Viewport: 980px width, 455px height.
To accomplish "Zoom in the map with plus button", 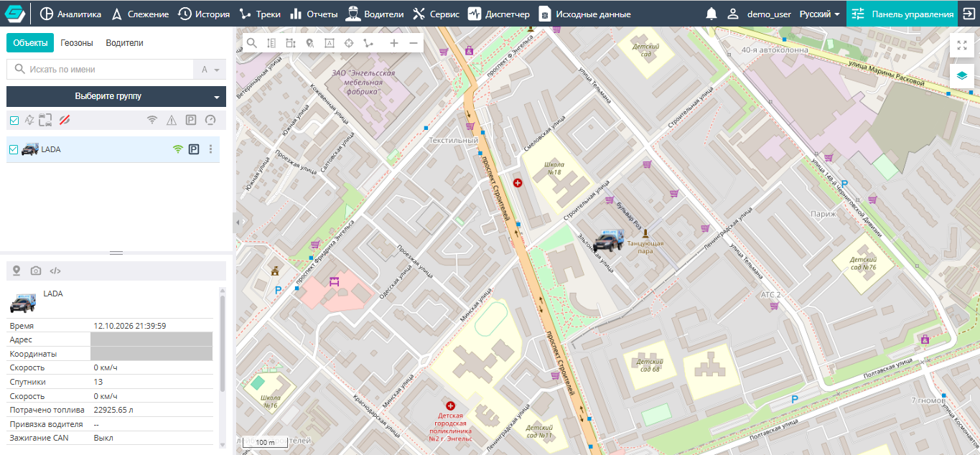I will click(394, 43).
